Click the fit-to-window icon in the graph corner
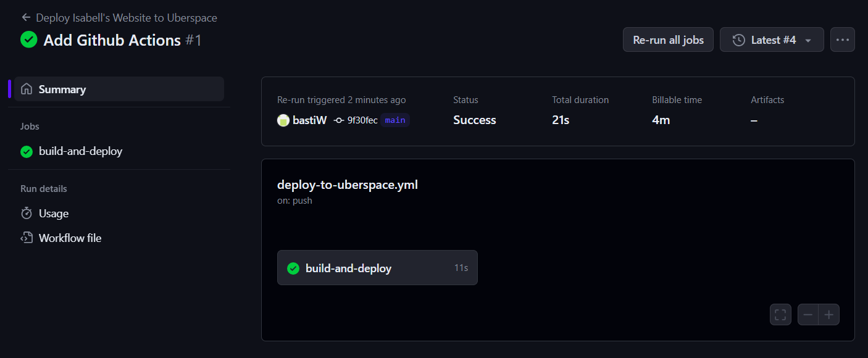Viewport: 868px width, 358px height. tap(780, 314)
